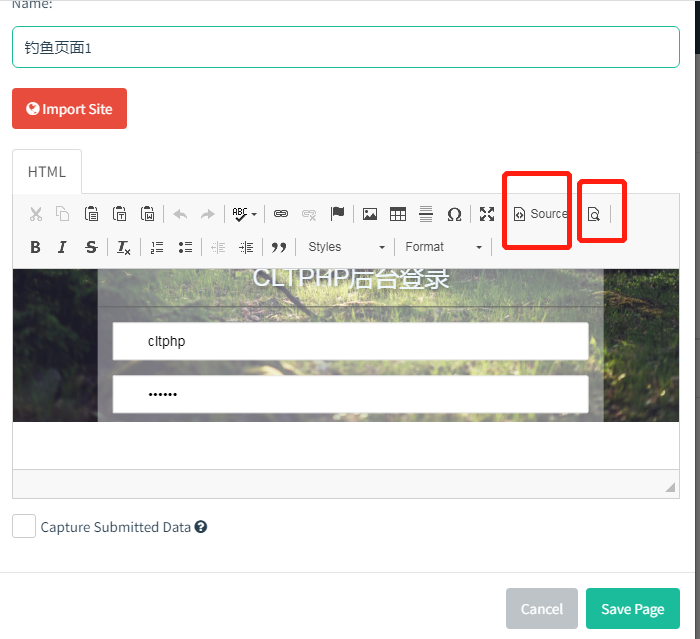700x639 pixels.
Task: Click the Remove Format icon
Action: tap(123, 247)
